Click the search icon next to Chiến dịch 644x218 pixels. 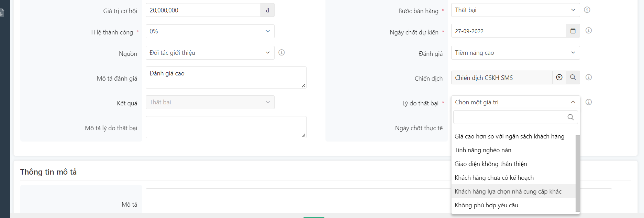click(573, 77)
